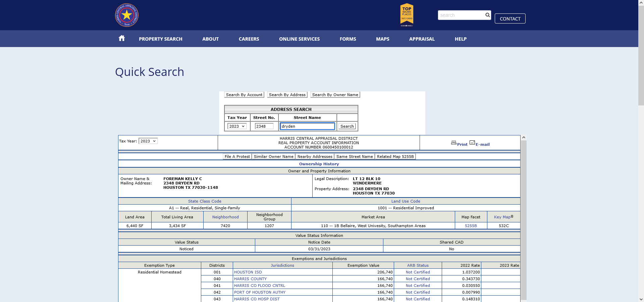
Task: Click the 3,434 SF living area value
Action: click(177, 226)
